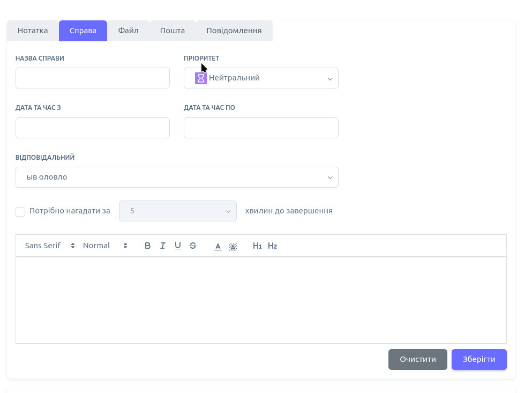The width and height of the screenshot is (532, 393).
Task: Open the Пріоритет dropdown
Action: pos(261,78)
